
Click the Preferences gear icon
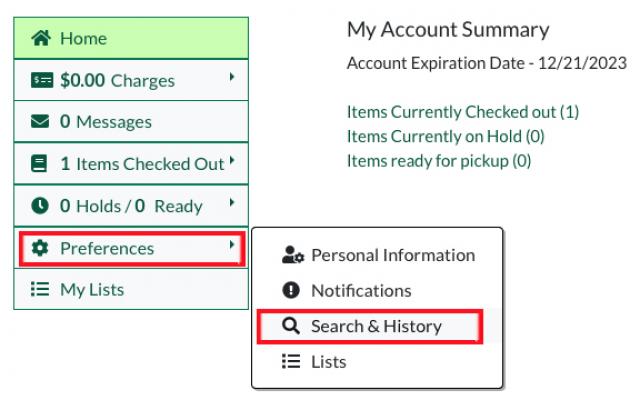pyautogui.click(x=41, y=248)
